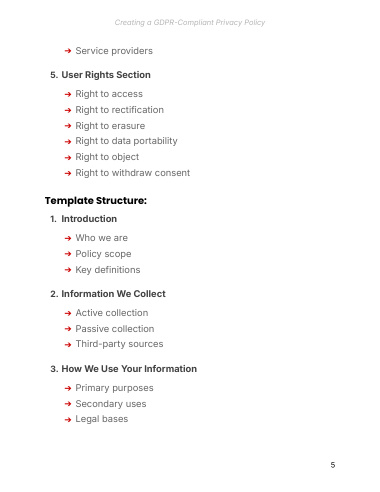The image size is (380, 492).
Task: Click the arrow bullet beside Third-party sources
Action: click(x=68, y=344)
